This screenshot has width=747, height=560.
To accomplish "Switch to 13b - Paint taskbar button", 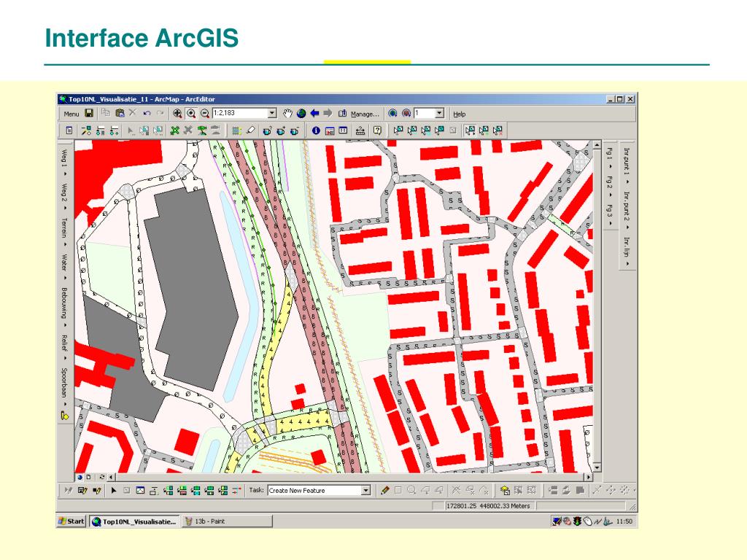I will tap(228, 521).
